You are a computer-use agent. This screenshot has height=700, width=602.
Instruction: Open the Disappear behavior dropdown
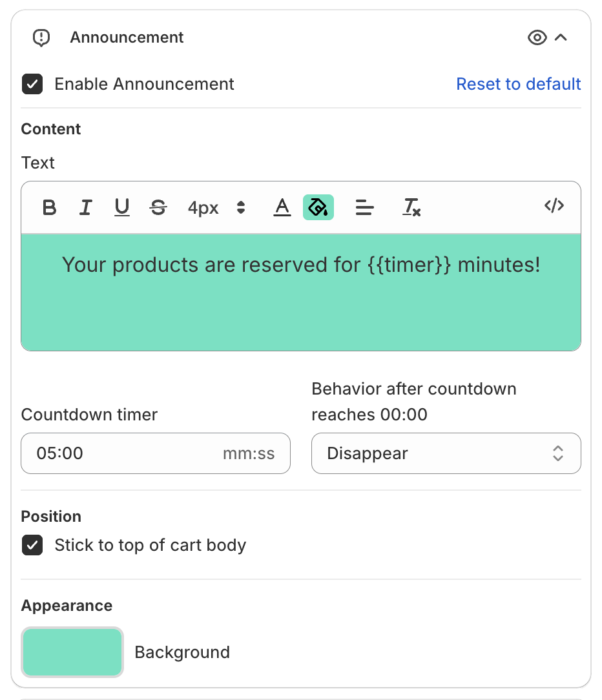coord(446,453)
